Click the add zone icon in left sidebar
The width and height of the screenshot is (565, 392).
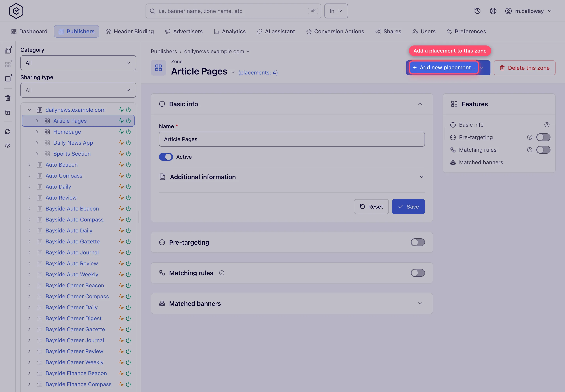(x=8, y=64)
